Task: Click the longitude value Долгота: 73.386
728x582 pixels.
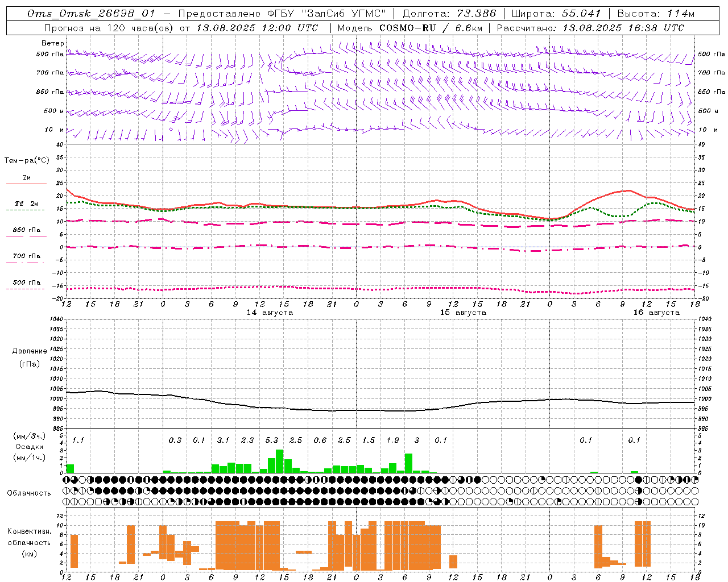Action: pyautogui.click(x=449, y=14)
